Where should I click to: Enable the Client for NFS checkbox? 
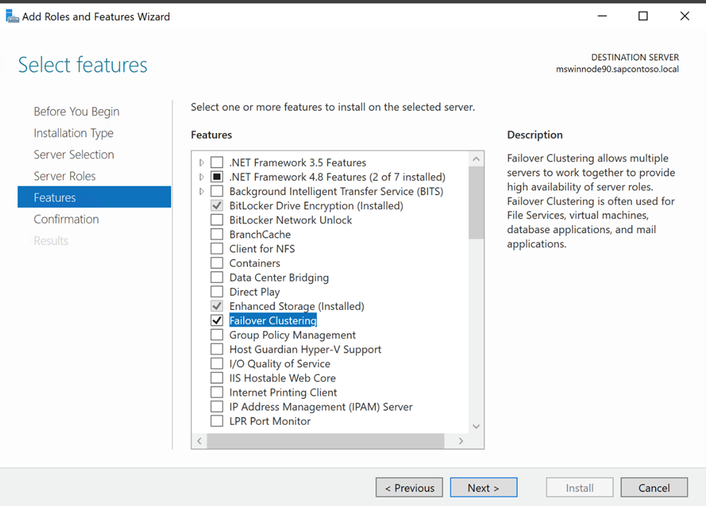217,248
